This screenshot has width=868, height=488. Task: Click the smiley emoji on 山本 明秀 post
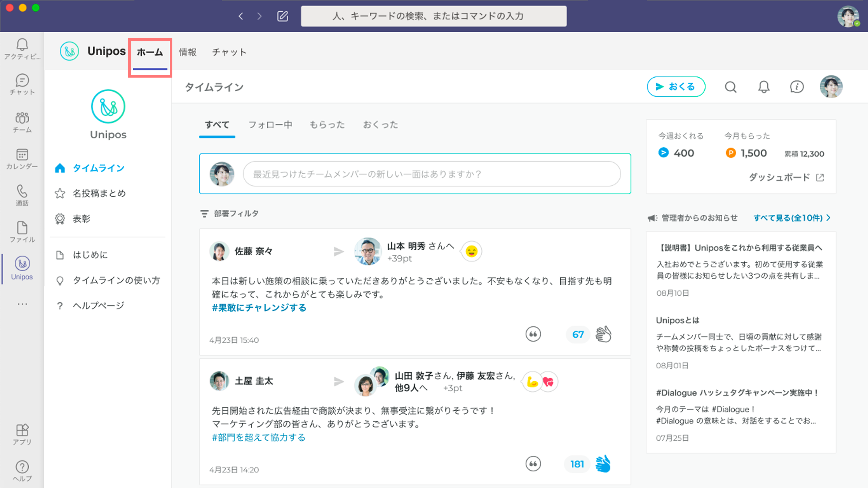click(x=471, y=251)
